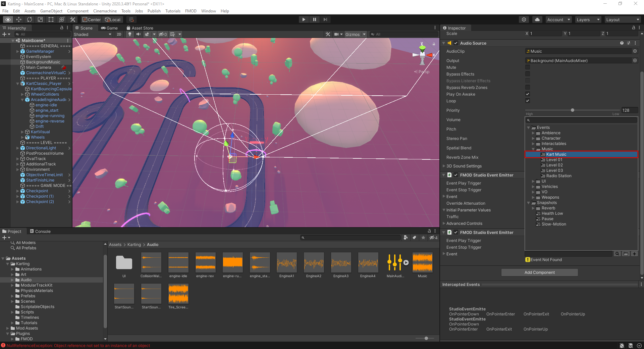The height and width of the screenshot is (349, 644).
Task: Select the Rect transform tool
Action: coord(51,19)
